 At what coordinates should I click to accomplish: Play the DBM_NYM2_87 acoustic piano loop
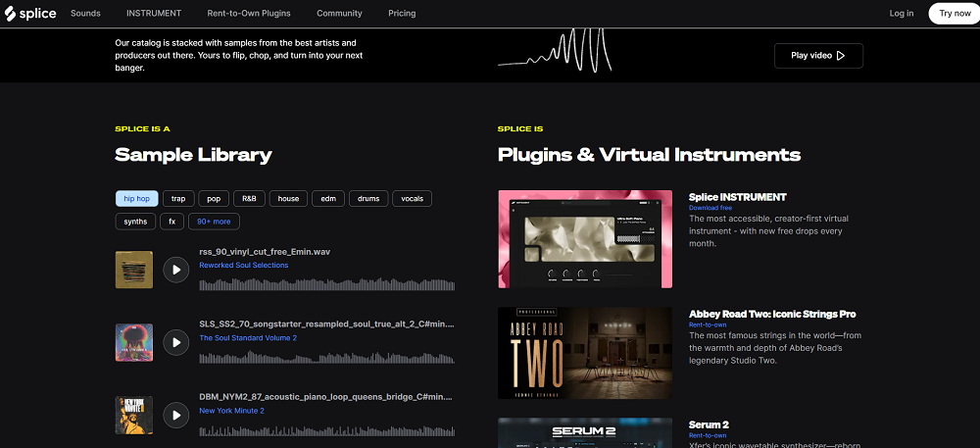176,415
